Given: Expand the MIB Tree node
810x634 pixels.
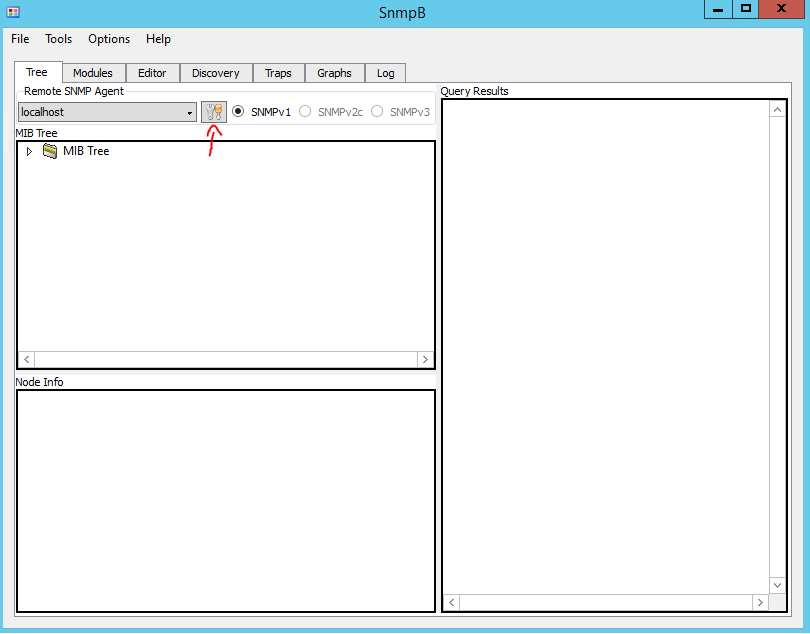Looking at the screenshot, I should [29, 151].
